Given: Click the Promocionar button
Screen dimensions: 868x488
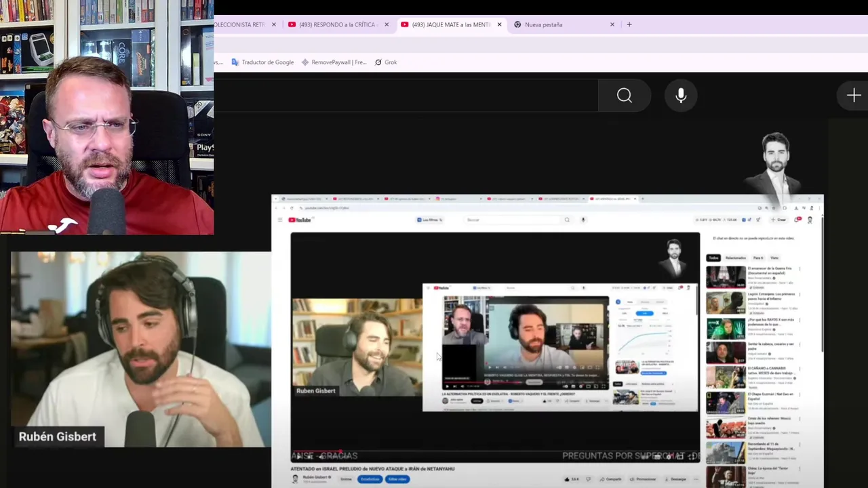Looking at the screenshot, I should click(x=644, y=479).
